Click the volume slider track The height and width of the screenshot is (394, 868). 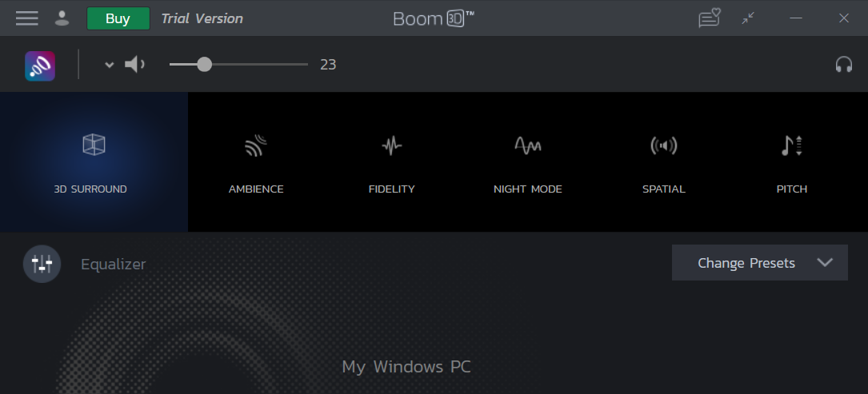pyautogui.click(x=238, y=64)
